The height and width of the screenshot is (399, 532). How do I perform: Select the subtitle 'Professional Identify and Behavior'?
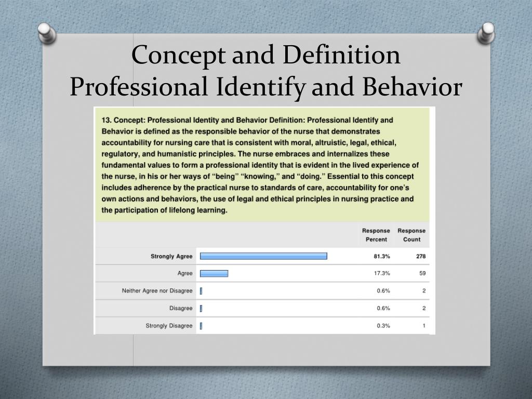(x=266, y=87)
